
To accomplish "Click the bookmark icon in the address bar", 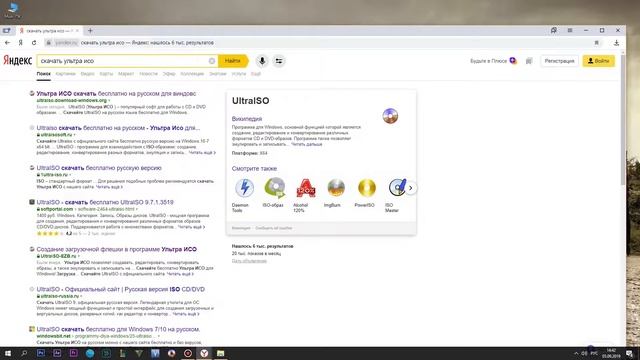I will pos(596,42).
